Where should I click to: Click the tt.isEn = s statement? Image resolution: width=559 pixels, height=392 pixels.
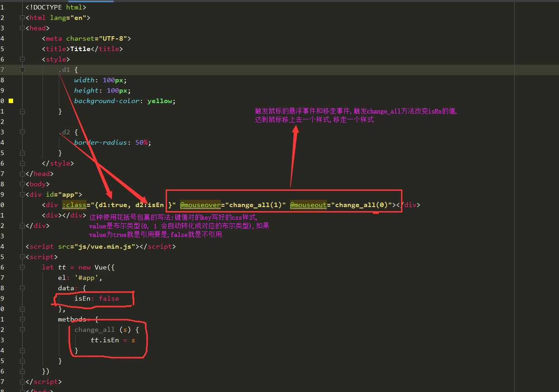click(x=113, y=340)
